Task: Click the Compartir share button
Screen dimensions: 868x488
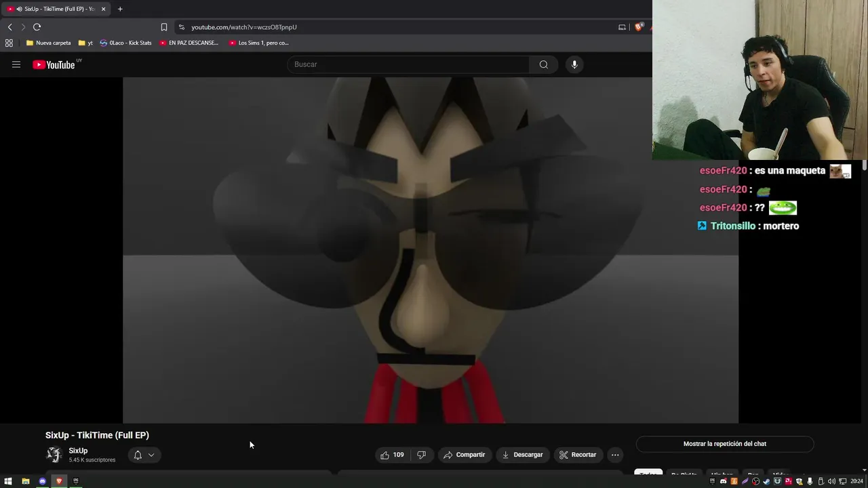Action: [x=465, y=455]
